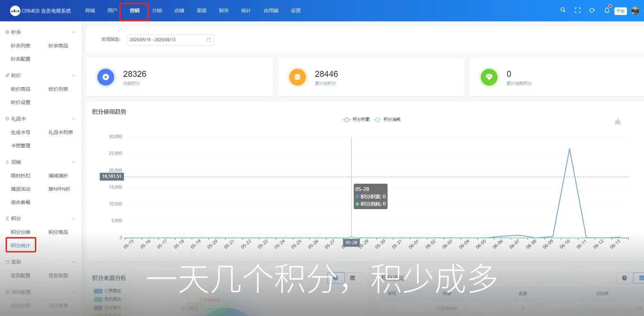
Task: Click the 05-28 data point on chart
Action: pos(351,238)
